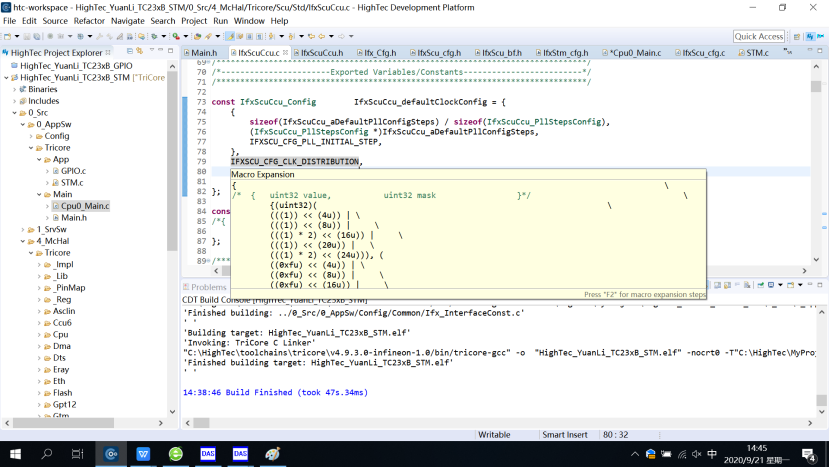Expand the Config folder
The height and width of the screenshot is (467, 830).
click(31, 136)
